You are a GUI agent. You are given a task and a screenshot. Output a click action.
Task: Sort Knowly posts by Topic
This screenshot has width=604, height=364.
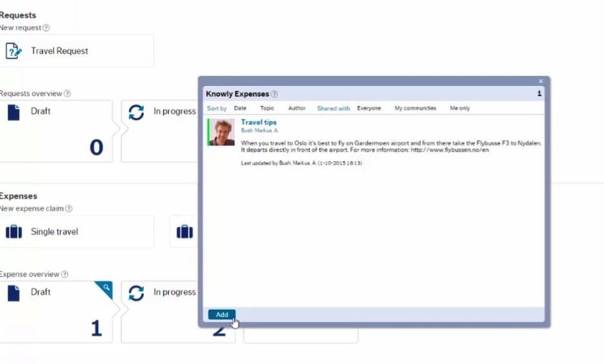[267, 108]
